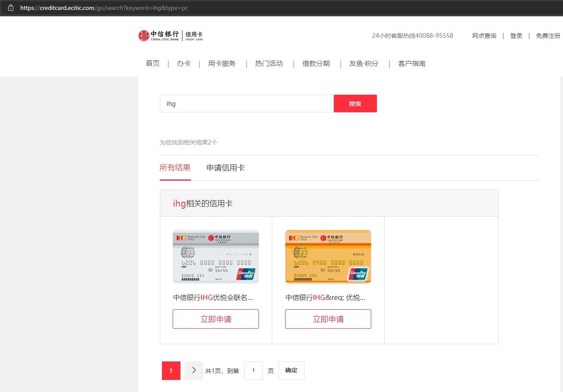
Task: Switch to the 申请信用卡 tab
Action: click(x=225, y=168)
